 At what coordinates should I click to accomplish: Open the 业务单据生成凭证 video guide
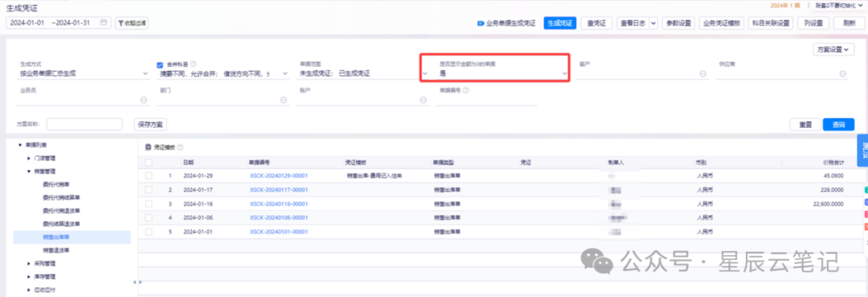pyautogui.click(x=506, y=23)
